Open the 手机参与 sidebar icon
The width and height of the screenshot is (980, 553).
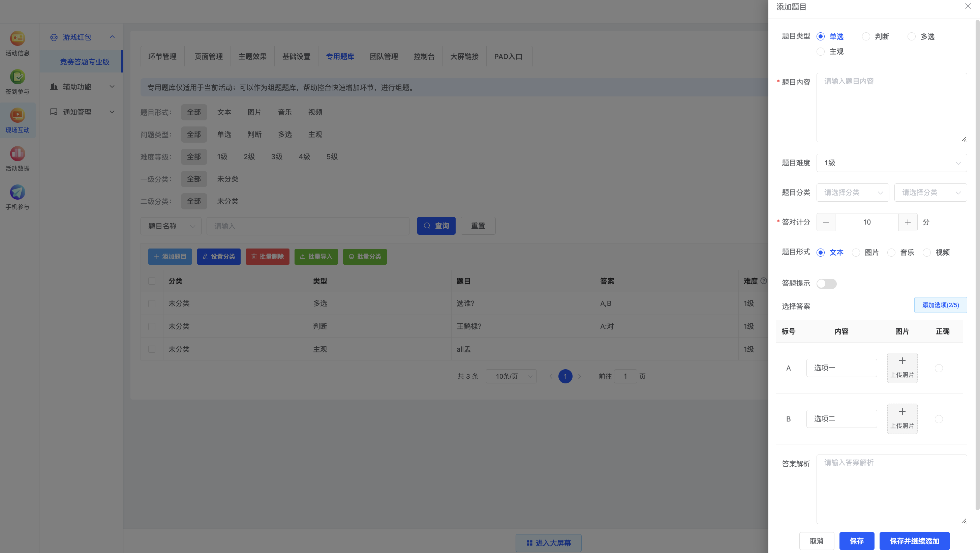pyautogui.click(x=17, y=192)
